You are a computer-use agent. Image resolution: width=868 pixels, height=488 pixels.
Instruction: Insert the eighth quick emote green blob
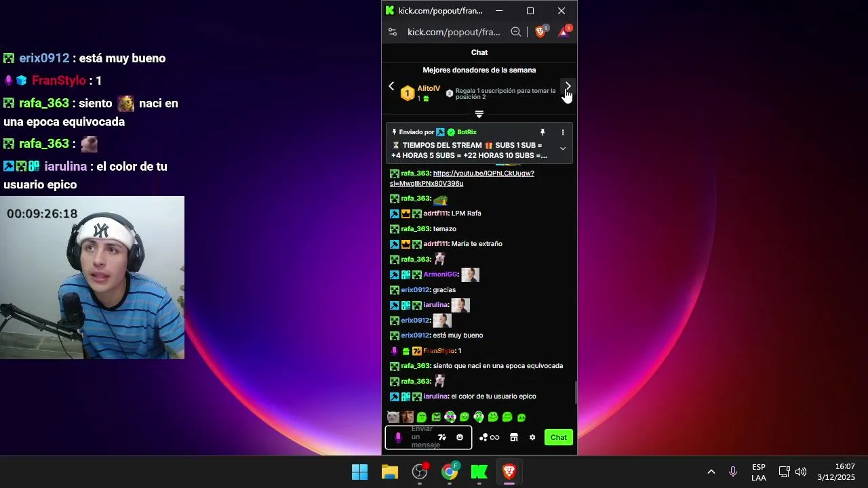pyautogui.click(x=493, y=417)
